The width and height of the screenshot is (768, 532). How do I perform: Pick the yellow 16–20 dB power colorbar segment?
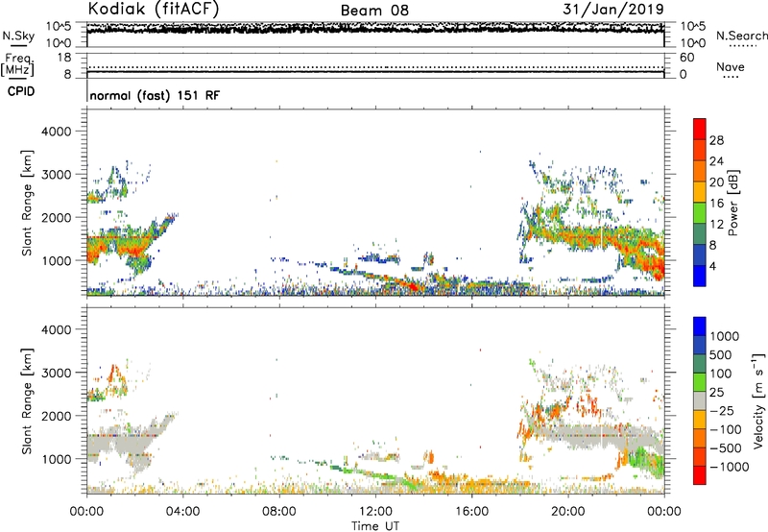click(700, 192)
